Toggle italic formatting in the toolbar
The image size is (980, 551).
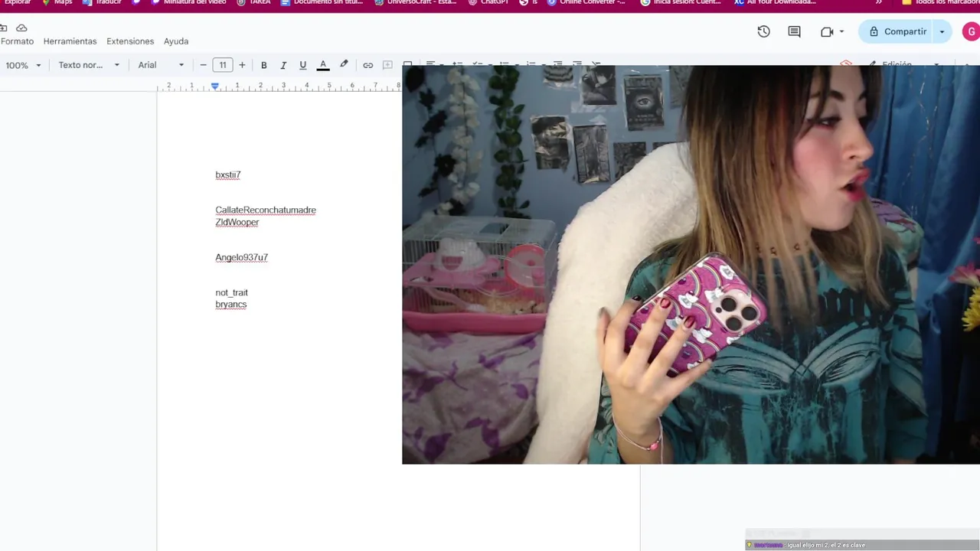click(x=283, y=65)
